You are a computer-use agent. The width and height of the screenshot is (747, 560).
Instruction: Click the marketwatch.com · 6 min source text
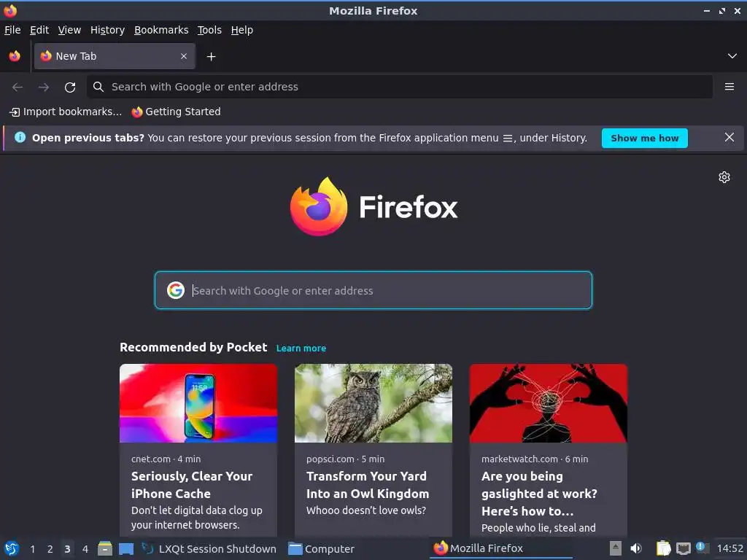tap(535, 459)
